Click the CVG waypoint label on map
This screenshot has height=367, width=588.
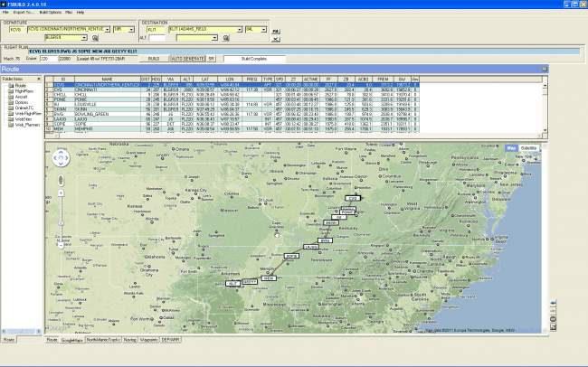pos(353,198)
